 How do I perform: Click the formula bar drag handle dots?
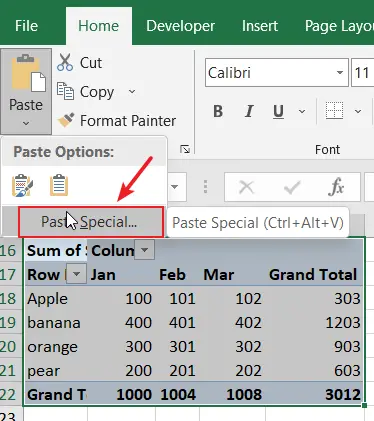click(205, 187)
